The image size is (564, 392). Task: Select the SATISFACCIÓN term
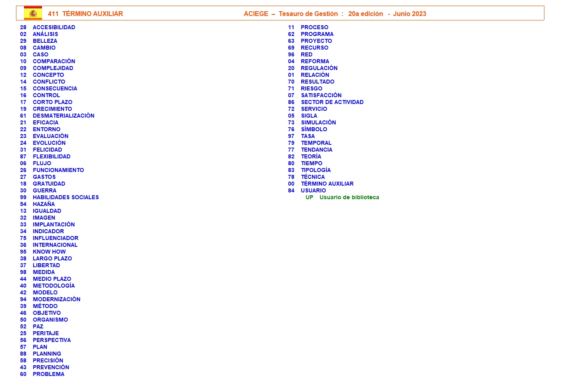321,95
